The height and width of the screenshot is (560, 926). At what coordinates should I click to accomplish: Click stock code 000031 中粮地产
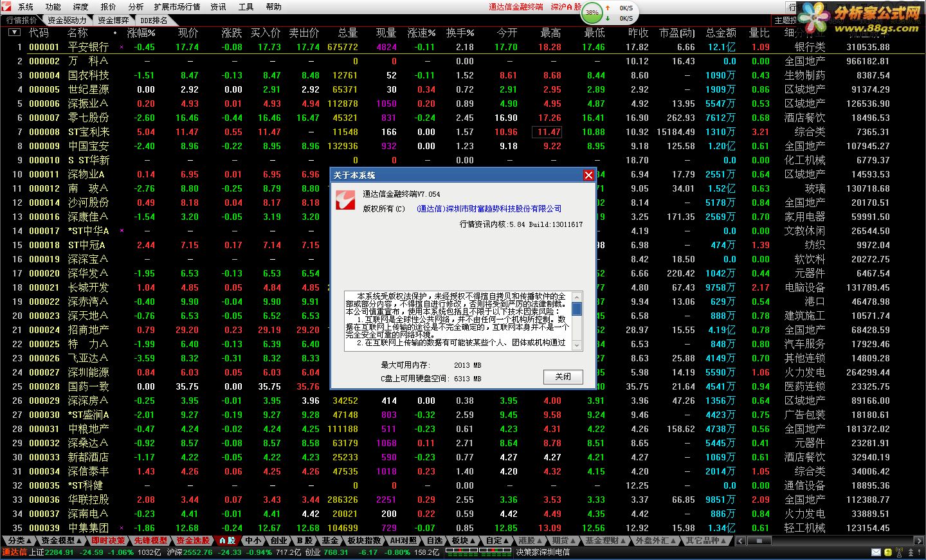(x=44, y=429)
